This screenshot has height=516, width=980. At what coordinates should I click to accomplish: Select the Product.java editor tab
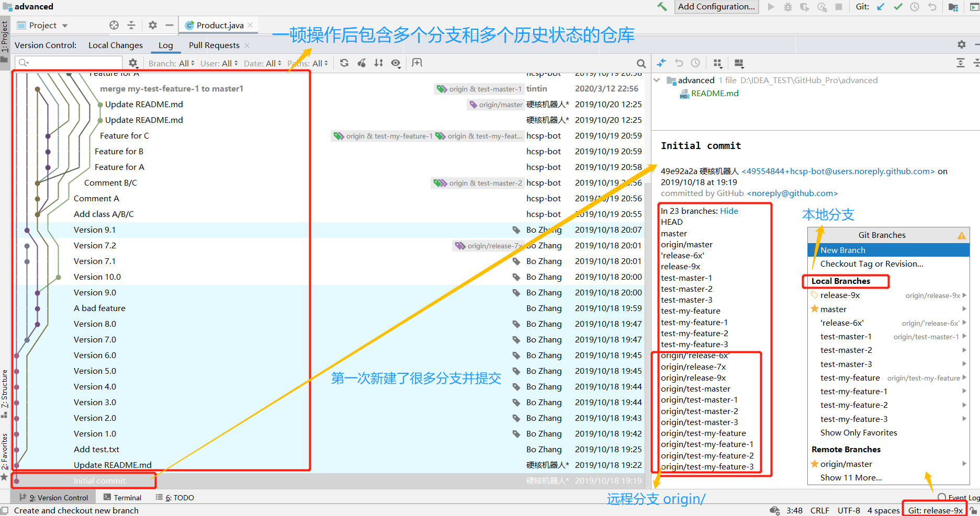(x=220, y=25)
